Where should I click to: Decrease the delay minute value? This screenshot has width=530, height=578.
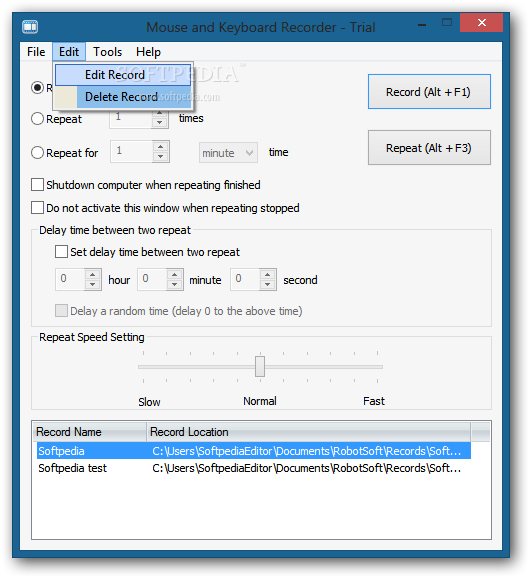175,285
